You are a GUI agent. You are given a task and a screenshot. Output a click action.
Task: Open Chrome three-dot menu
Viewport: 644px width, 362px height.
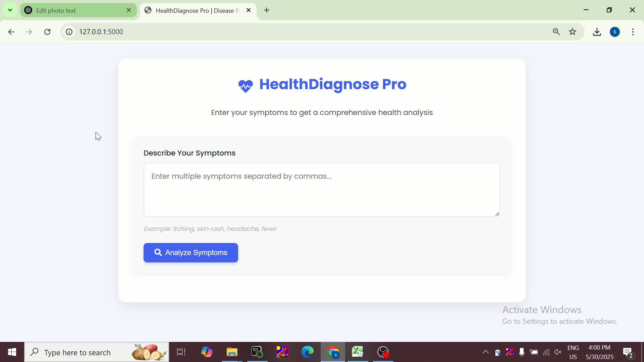[633, 32]
